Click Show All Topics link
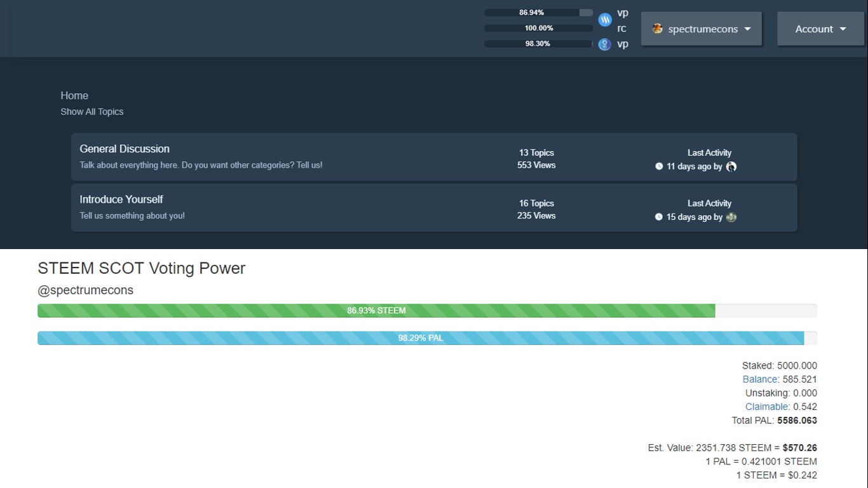868x488 pixels. tap(92, 112)
